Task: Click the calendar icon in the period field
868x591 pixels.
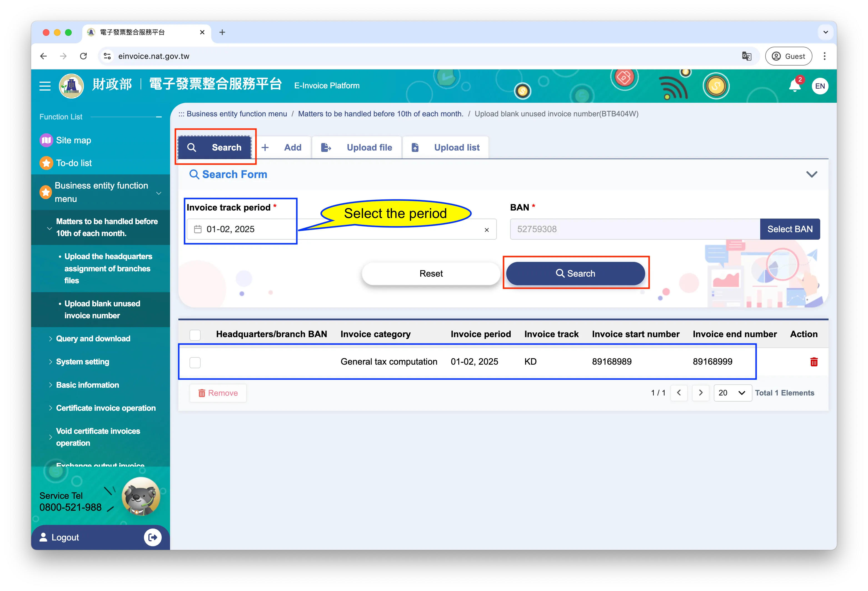Action: point(198,229)
